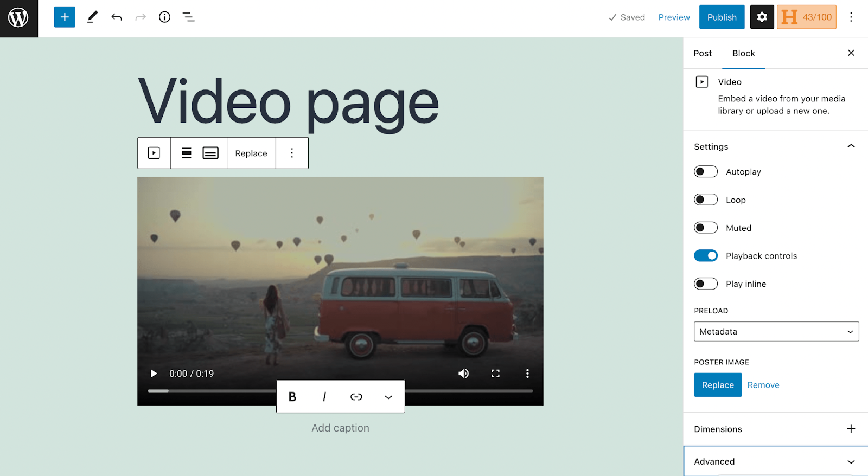868x476 pixels.
Task: Open the document outline list view
Action: (188, 17)
